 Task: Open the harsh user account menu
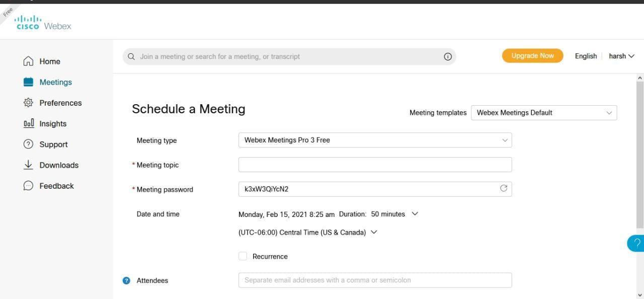tap(622, 56)
